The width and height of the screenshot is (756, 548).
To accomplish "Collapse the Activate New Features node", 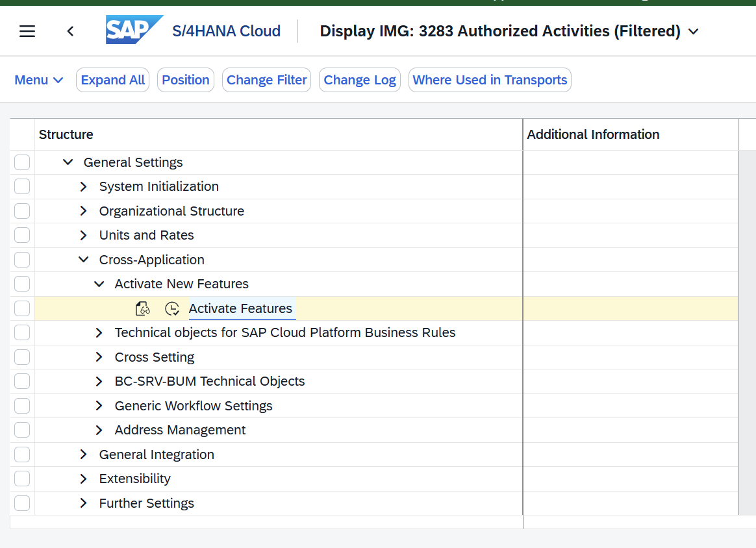I will coord(99,284).
